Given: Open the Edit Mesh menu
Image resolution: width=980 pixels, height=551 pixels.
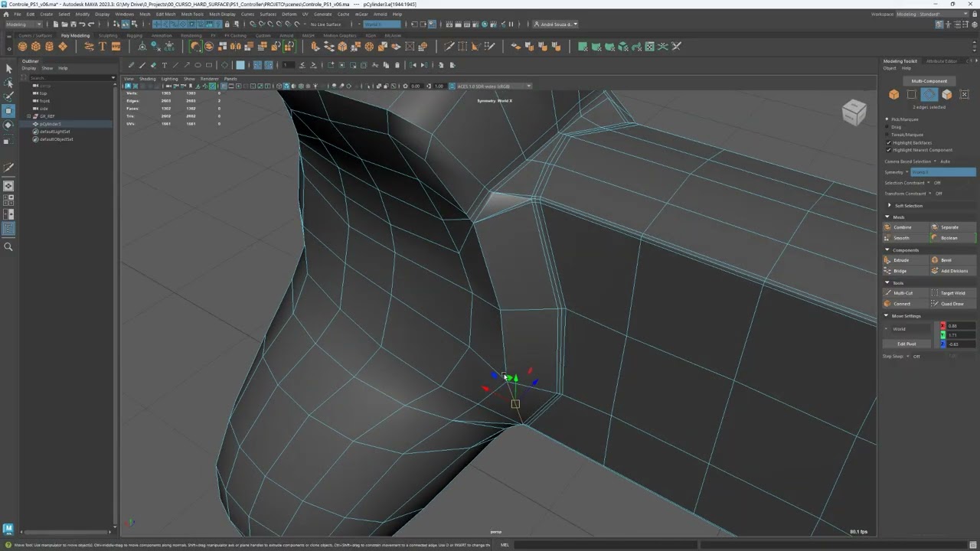Looking at the screenshot, I should click(x=165, y=14).
